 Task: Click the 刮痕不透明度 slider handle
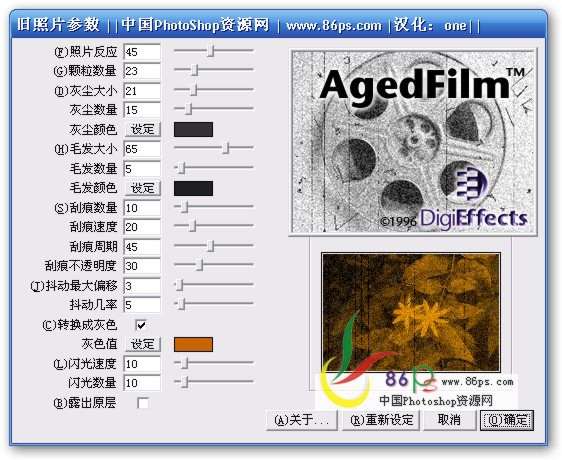pos(200,265)
